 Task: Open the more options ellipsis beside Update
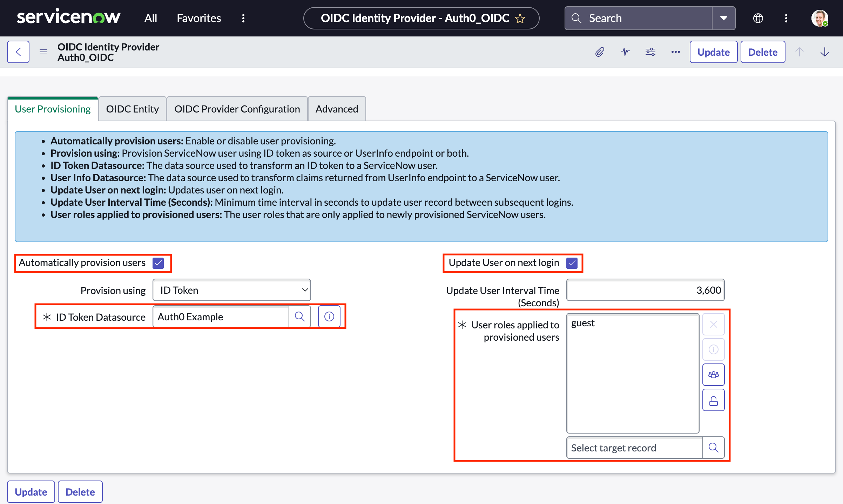(675, 52)
